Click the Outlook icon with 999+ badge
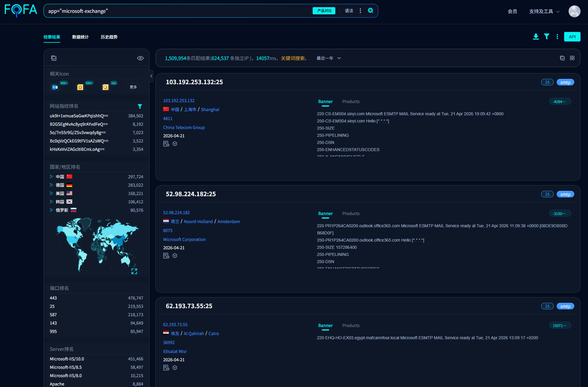 (x=55, y=87)
